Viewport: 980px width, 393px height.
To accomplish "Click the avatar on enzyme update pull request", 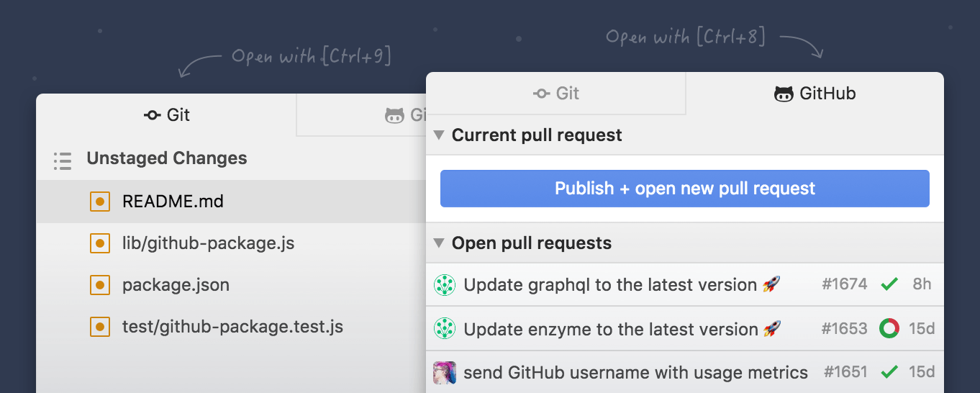I will [445, 329].
